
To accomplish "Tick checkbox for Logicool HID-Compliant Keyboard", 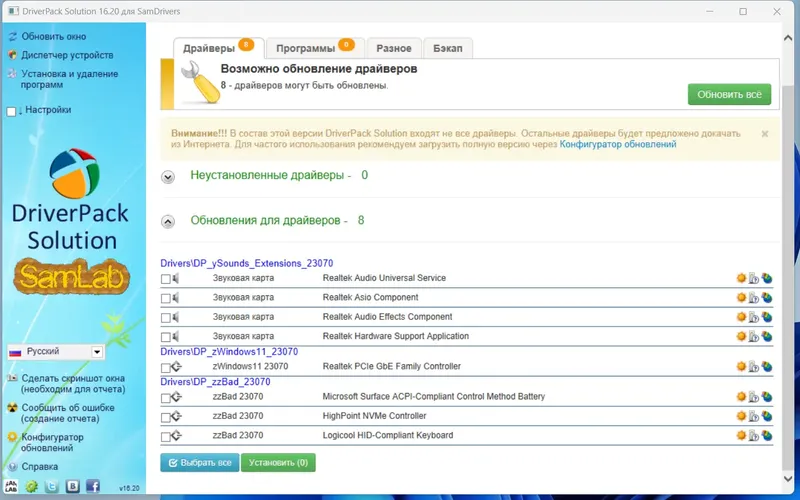I will (x=165, y=437).
